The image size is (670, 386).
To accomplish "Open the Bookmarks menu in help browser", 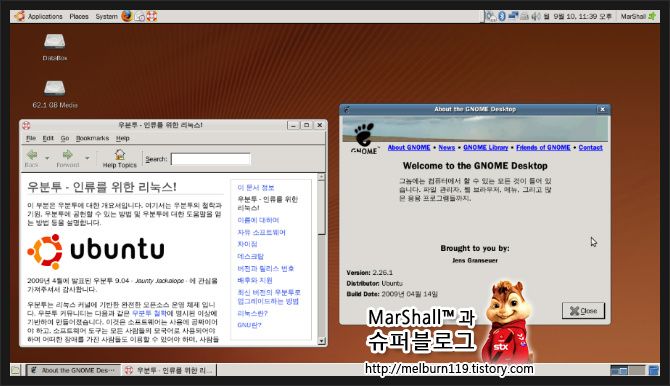I will (x=92, y=138).
